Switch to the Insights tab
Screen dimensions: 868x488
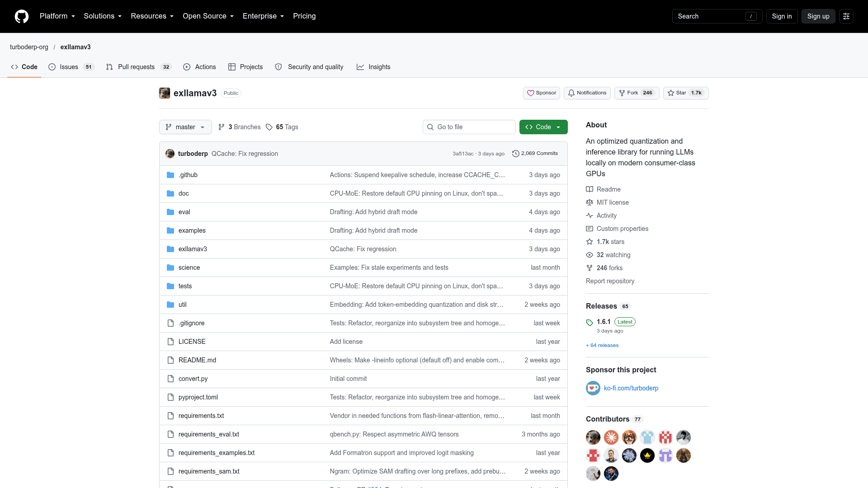click(x=373, y=67)
